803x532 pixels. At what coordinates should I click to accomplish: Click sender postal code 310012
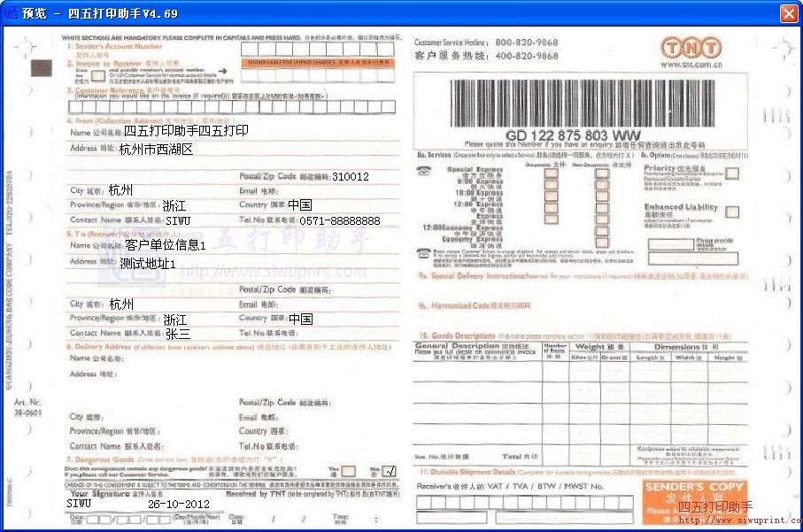pos(351,177)
